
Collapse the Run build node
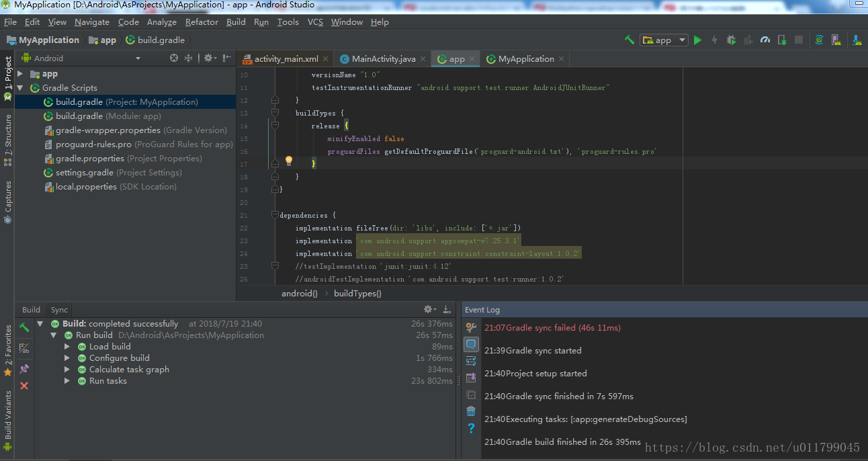[x=54, y=335]
